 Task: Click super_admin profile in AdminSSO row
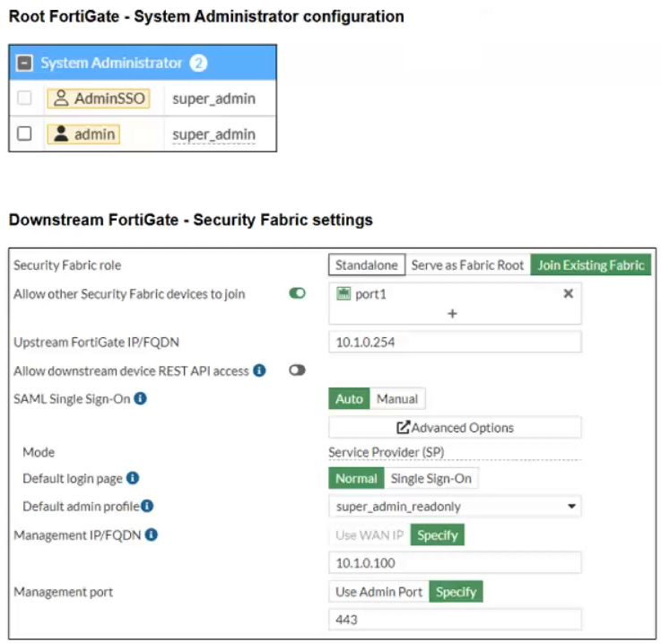tap(213, 99)
